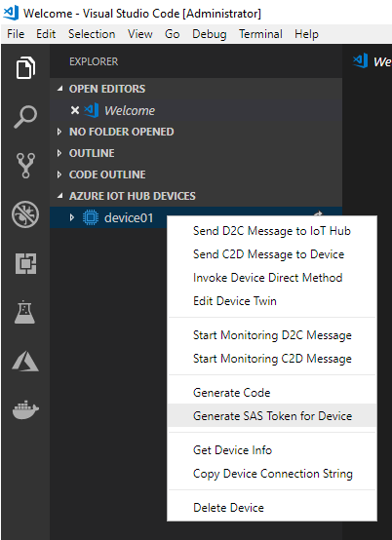Viewport: 392px width, 540px height.
Task: Choose Start Monitoring D2C Message
Action: tap(272, 335)
